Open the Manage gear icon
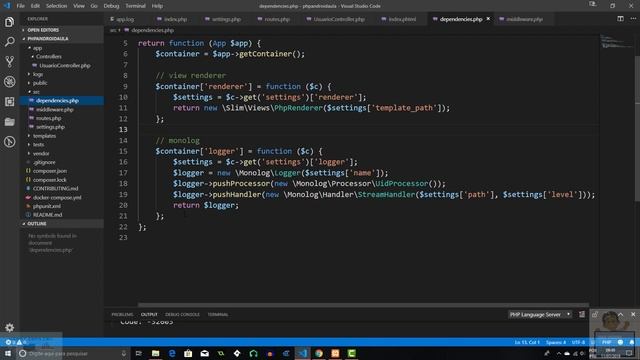Image resolution: width=640 pixels, height=360 pixels. [9, 327]
